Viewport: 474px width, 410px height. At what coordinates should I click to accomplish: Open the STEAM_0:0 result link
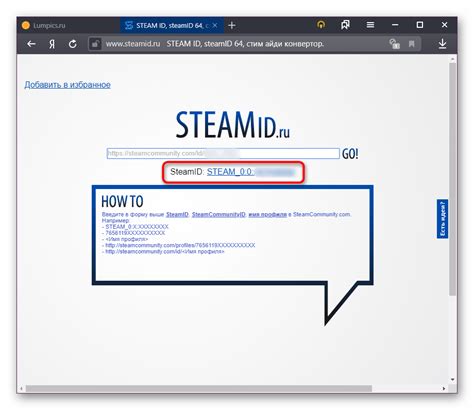251,172
